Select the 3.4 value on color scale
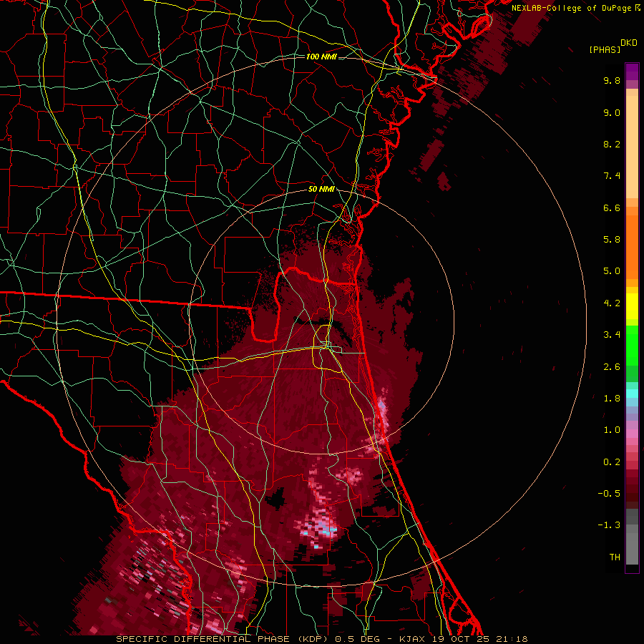The width and height of the screenshot is (644, 644). [x=612, y=335]
